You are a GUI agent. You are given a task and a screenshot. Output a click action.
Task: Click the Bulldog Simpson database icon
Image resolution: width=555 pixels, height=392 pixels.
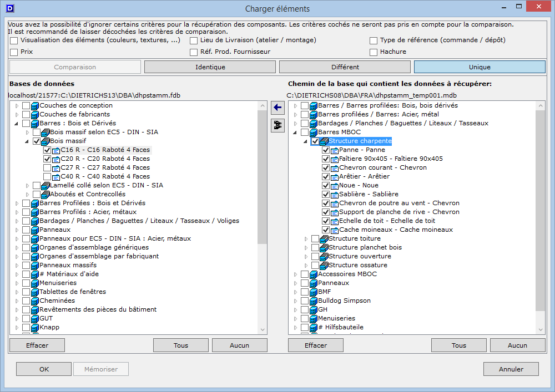pos(314,301)
